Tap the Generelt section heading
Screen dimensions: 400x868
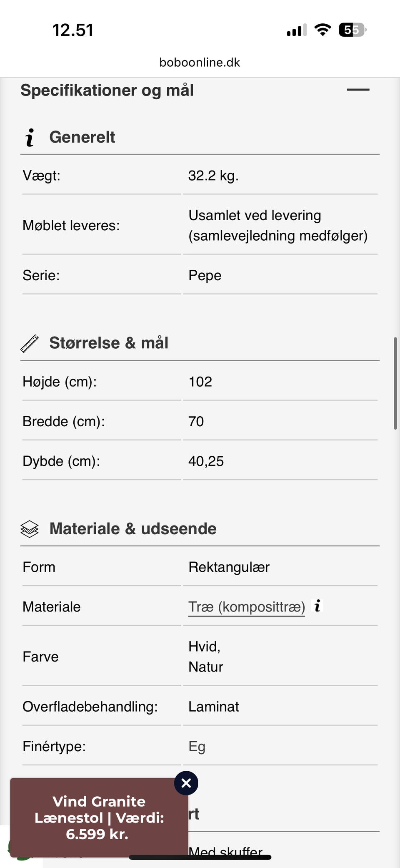click(x=82, y=137)
